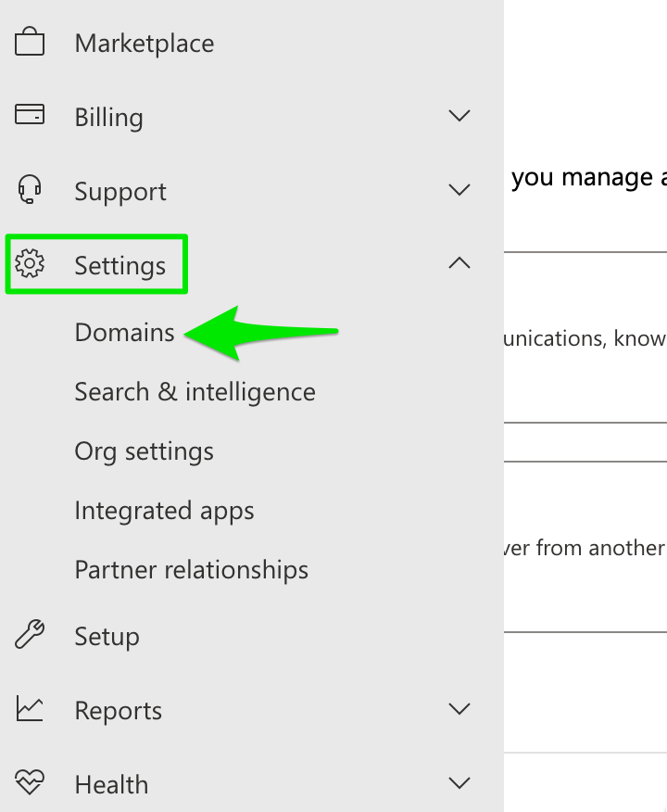The image size is (667, 812).
Task: Select the Marketplace label
Action: click(145, 43)
